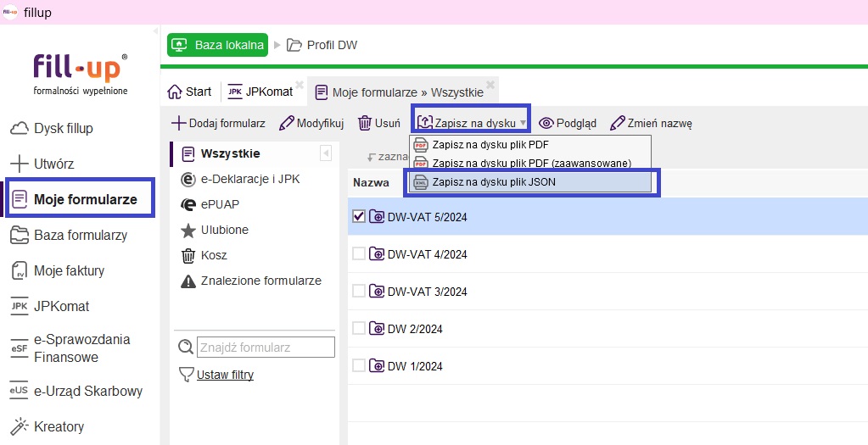Check the DW 1/2024 checkbox

coord(359,366)
